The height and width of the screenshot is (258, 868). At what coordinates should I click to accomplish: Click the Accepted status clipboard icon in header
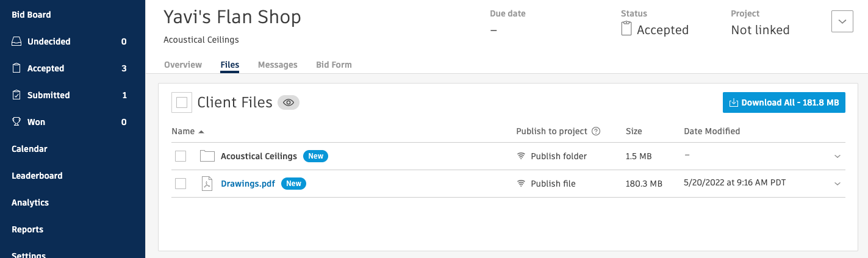pos(626,29)
